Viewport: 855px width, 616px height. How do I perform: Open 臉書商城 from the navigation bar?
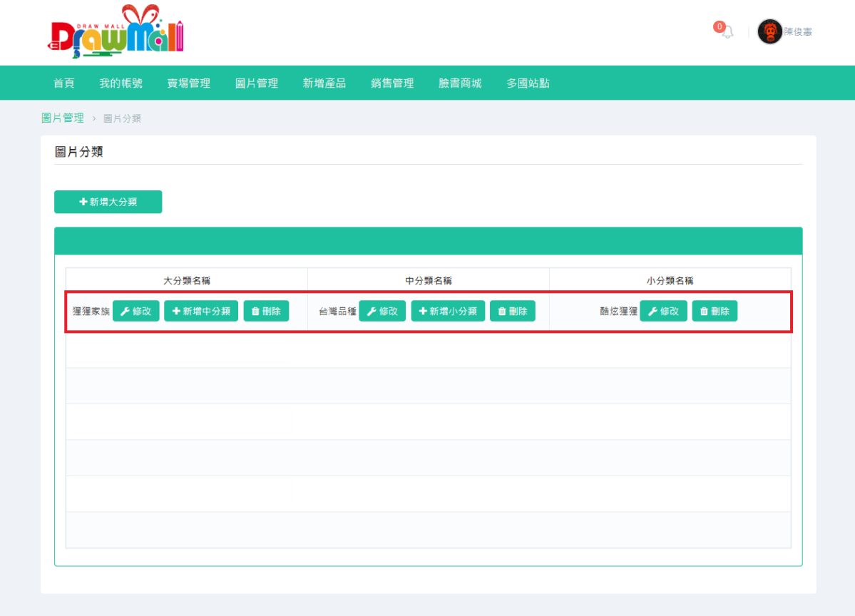click(459, 83)
